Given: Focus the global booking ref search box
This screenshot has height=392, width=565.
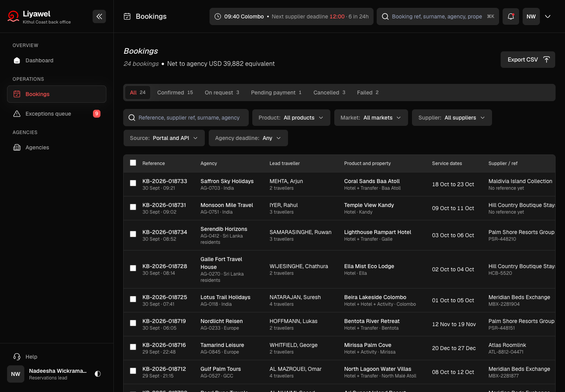Looking at the screenshot, I should 438,16.
